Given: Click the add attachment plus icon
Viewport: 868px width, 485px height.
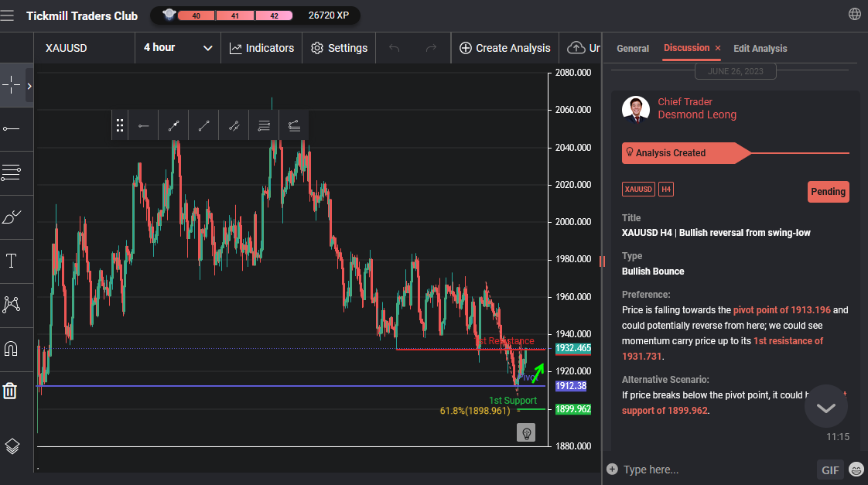Looking at the screenshot, I should 612,470.
